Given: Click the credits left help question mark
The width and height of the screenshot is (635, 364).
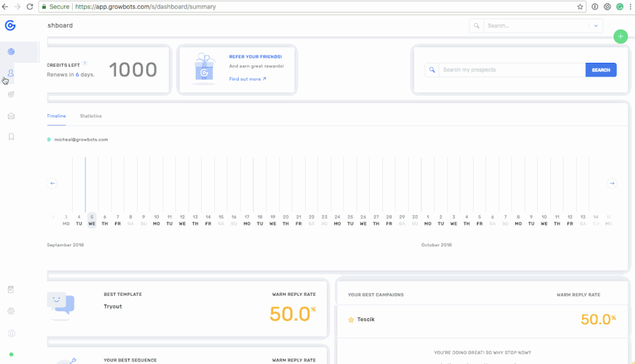Looking at the screenshot, I should point(85,64).
